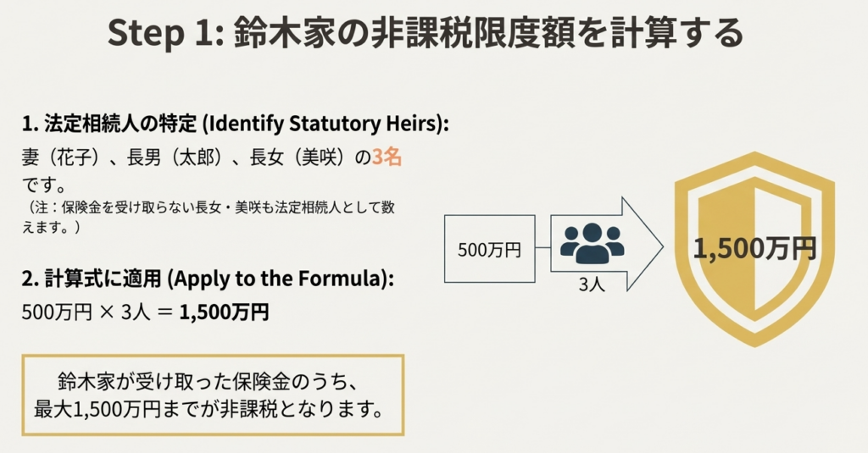The image size is (868, 453).
Task: Click the 500万円 rectangle box
Action: click(x=490, y=250)
